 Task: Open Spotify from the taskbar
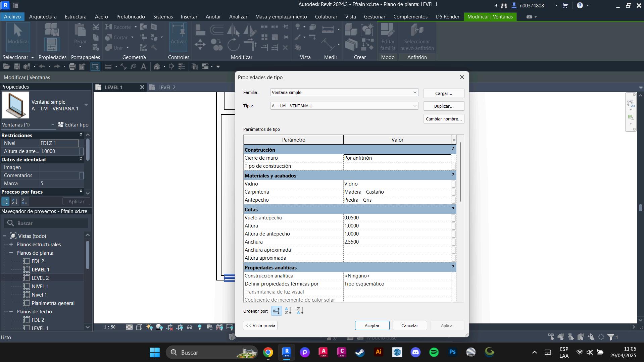click(434, 352)
